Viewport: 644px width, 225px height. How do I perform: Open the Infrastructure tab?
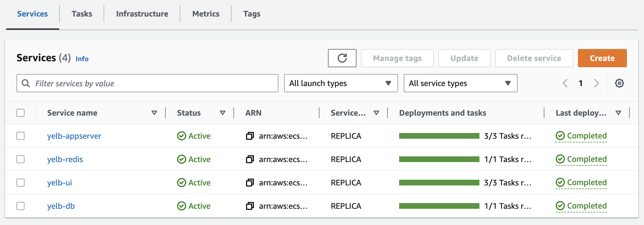142,14
